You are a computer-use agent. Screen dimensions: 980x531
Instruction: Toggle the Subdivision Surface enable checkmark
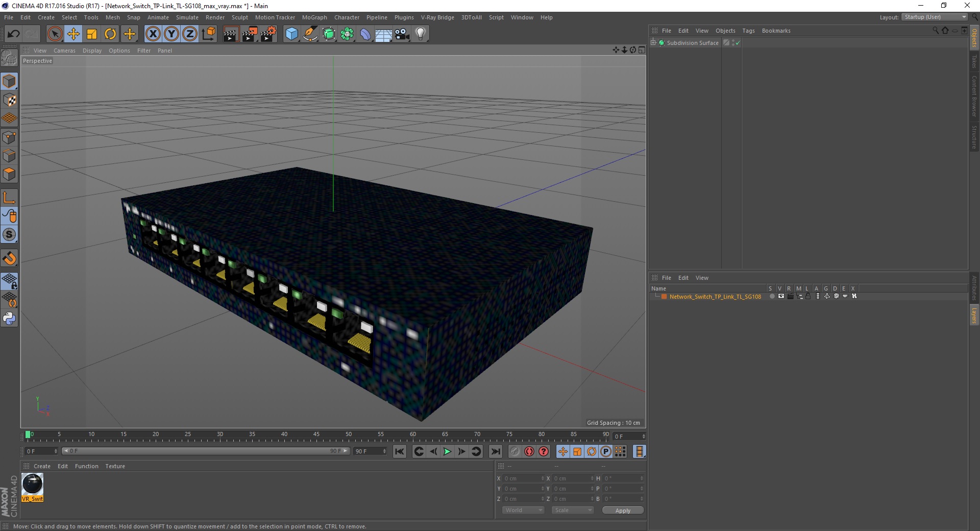point(738,43)
